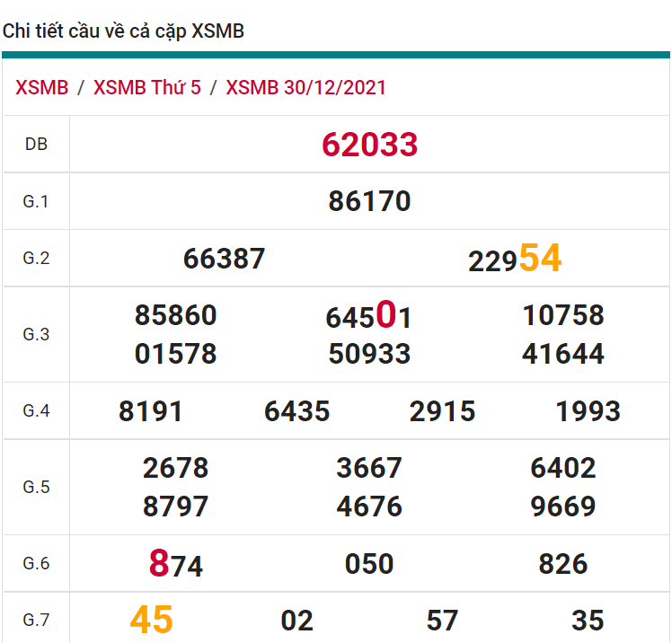Select the G.5 number 9669
This screenshot has width=672, height=643.
click(x=562, y=506)
